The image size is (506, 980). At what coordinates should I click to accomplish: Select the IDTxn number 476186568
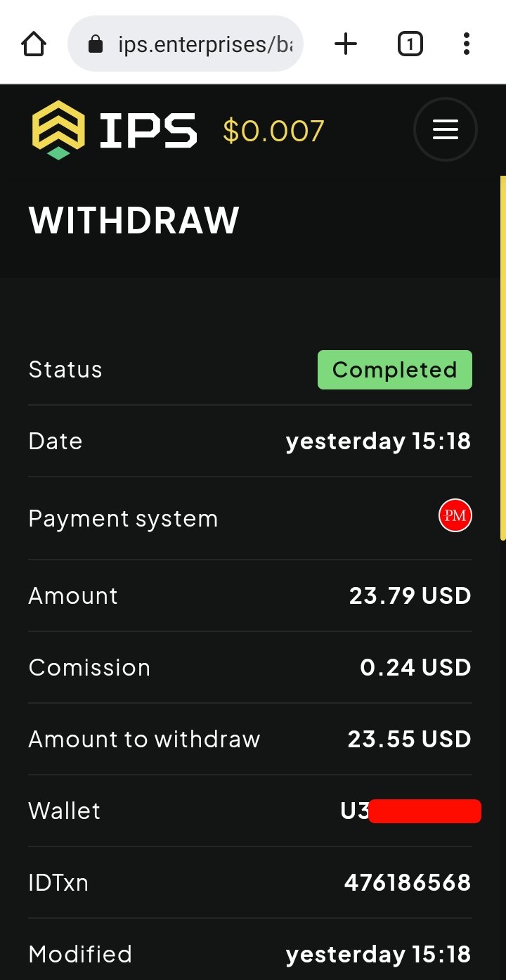tap(407, 882)
